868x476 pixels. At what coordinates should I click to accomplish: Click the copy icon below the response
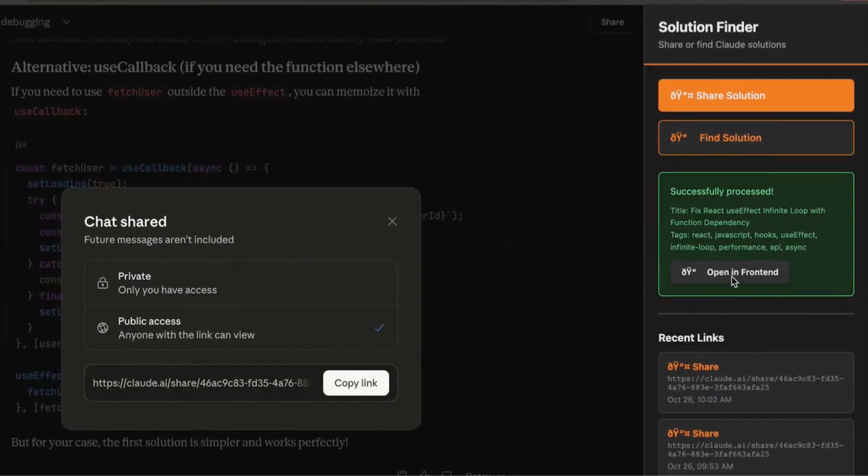pos(402,473)
